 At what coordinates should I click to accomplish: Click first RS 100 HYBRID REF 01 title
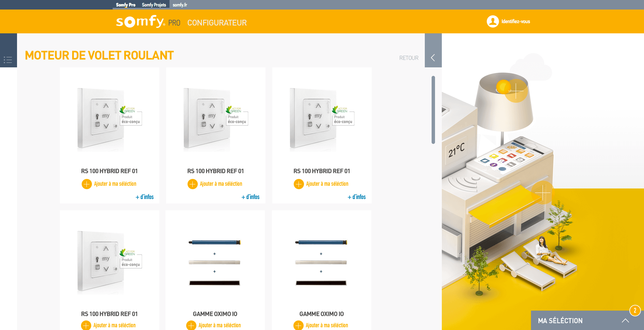click(x=109, y=171)
